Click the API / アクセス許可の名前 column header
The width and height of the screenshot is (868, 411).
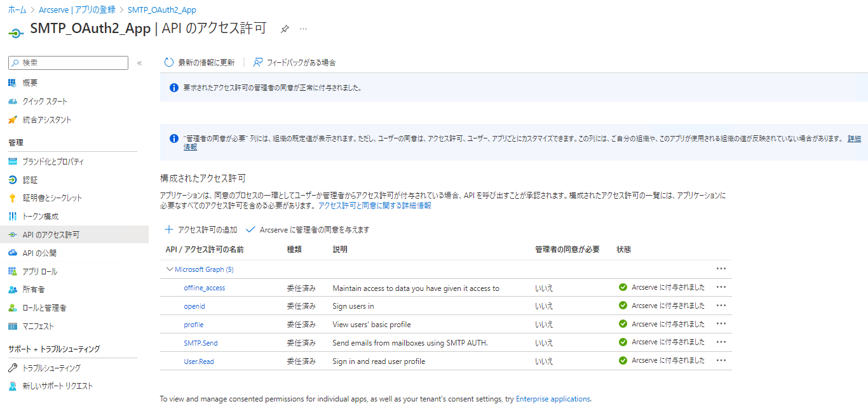click(x=204, y=250)
